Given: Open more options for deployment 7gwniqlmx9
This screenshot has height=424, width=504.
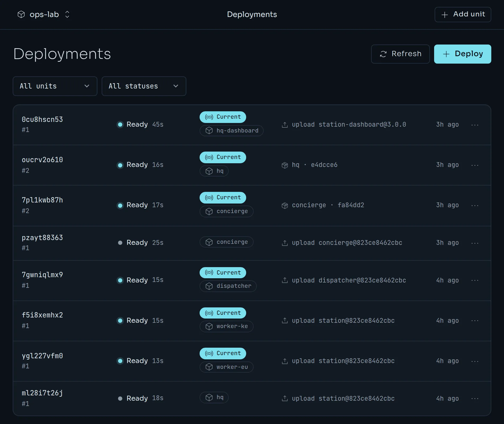Looking at the screenshot, I should pyautogui.click(x=475, y=280).
